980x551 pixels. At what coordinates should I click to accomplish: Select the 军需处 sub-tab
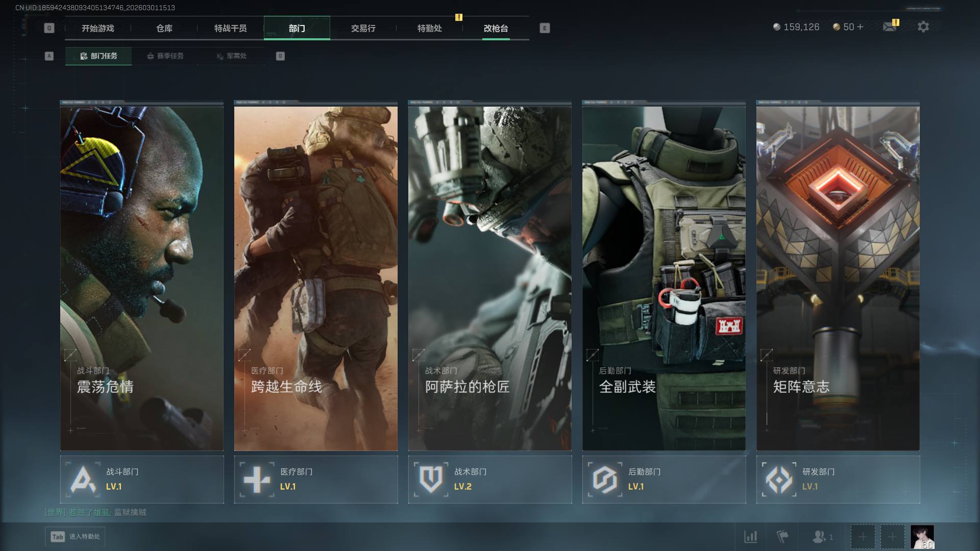pyautogui.click(x=231, y=56)
